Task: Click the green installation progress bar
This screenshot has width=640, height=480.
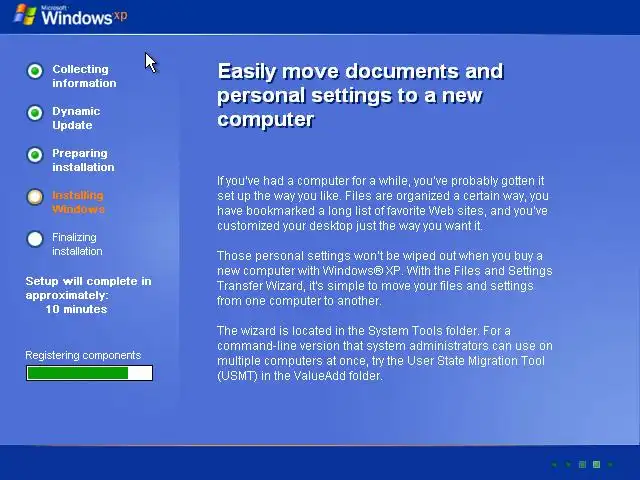Action: [x=89, y=373]
